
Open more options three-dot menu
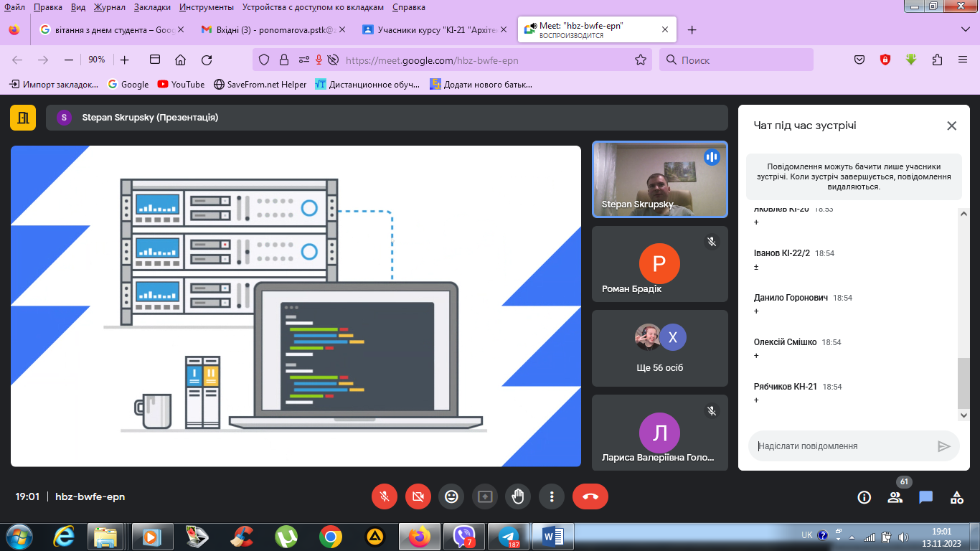(551, 496)
